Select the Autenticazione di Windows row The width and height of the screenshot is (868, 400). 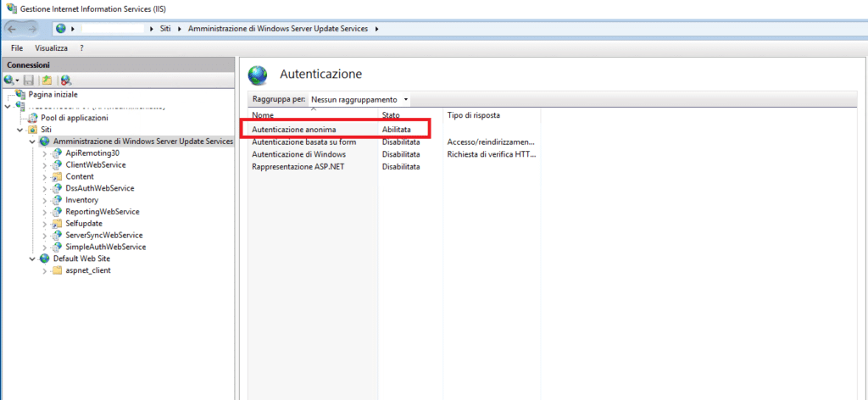(393, 154)
